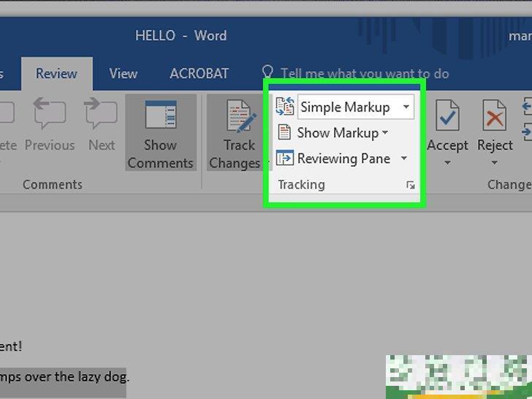Click the Reject change X icon

pyautogui.click(x=495, y=117)
